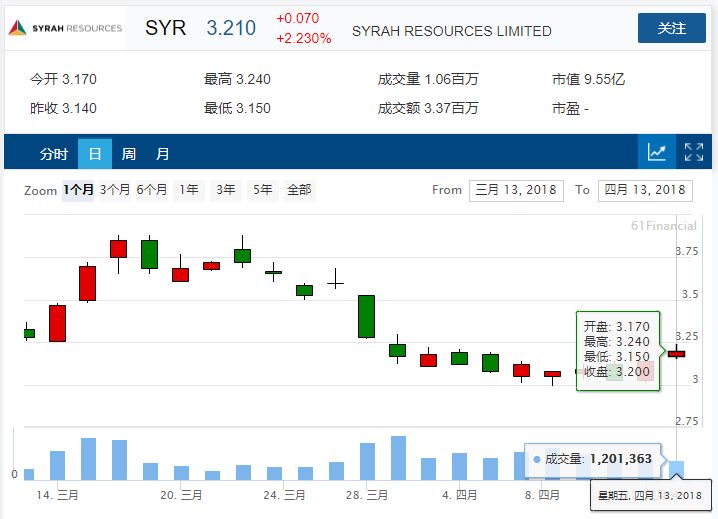The image size is (718, 519).
Task: Click the 关注 follow button
Action: (x=672, y=28)
